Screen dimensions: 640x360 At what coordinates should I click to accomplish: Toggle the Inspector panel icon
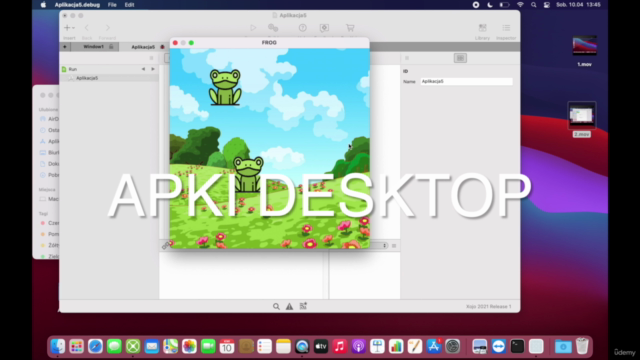(x=506, y=28)
